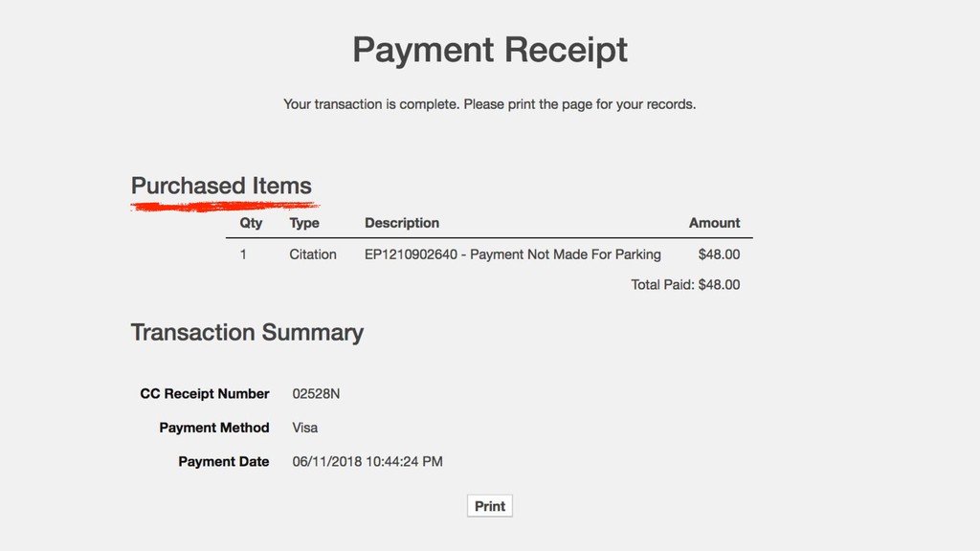This screenshot has width=980, height=551.
Task: Click the Purchased Items heading
Action: click(221, 186)
